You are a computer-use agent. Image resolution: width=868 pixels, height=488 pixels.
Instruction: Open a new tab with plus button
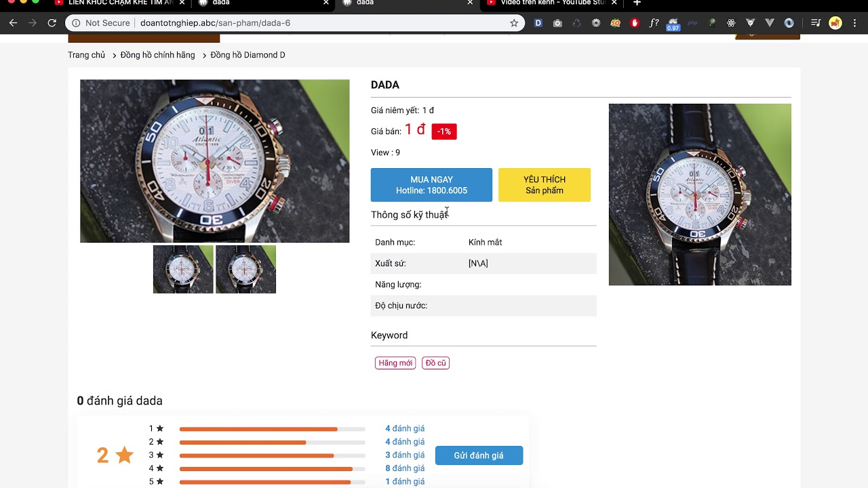point(637,3)
